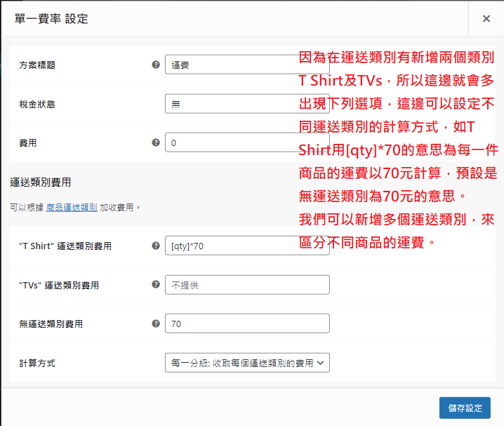Click the 計算方式 label text

point(37,363)
